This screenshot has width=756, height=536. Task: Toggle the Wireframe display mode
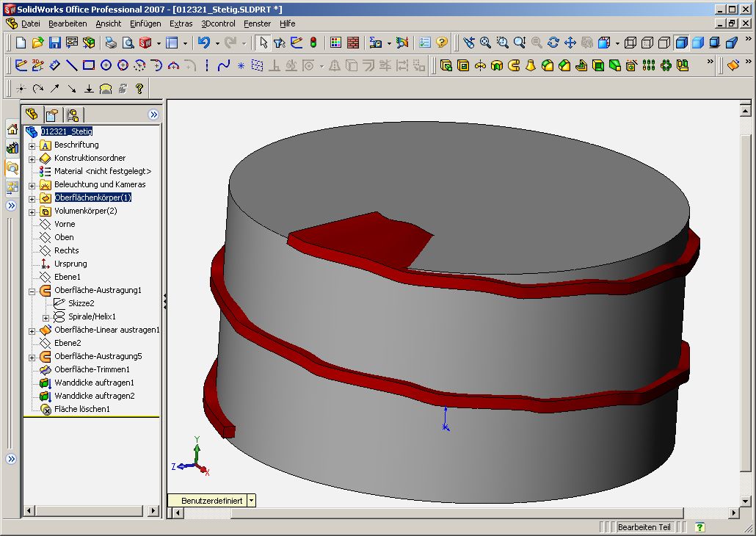tap(630, 43)
